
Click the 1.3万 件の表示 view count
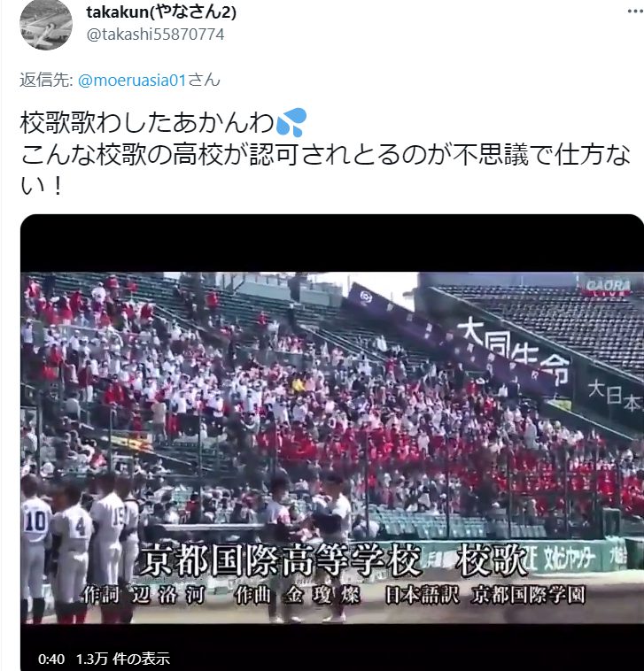pos(123,659)
